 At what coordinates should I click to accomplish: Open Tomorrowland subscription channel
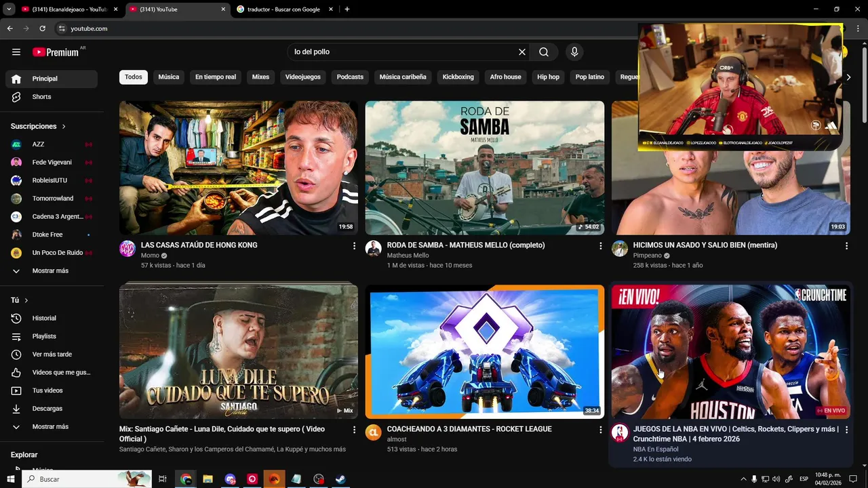[x=52, y=199]
